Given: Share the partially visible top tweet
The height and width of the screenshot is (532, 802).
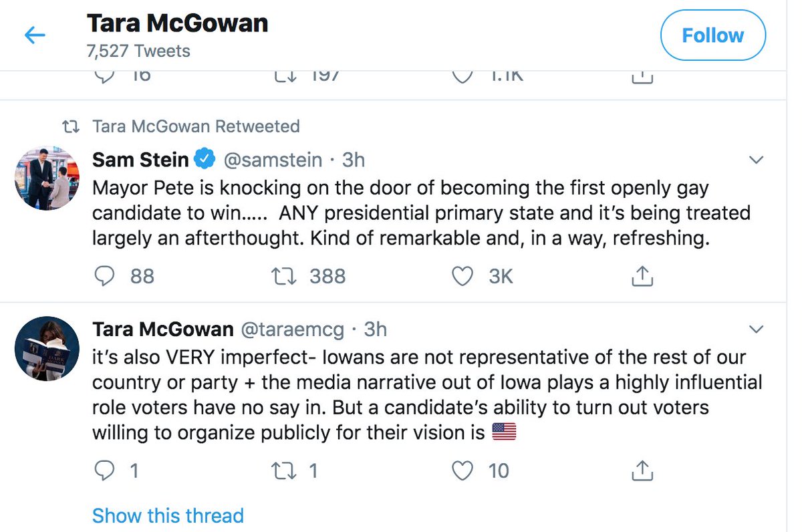Looking at the screenshot, I should tap(642, 78).
